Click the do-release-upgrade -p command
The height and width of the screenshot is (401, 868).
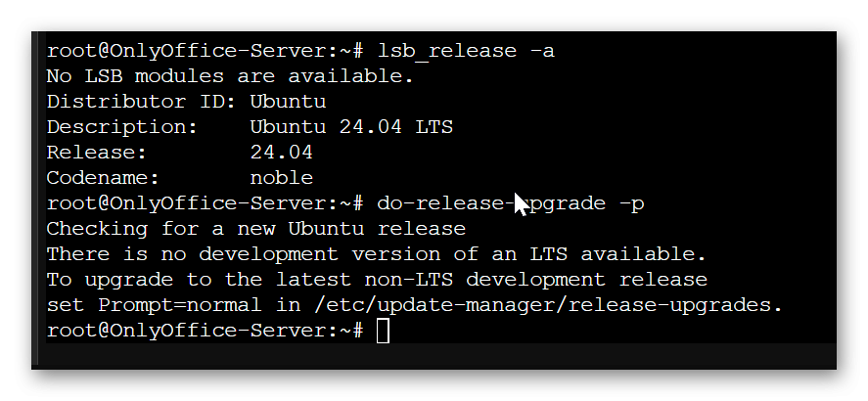511,203
